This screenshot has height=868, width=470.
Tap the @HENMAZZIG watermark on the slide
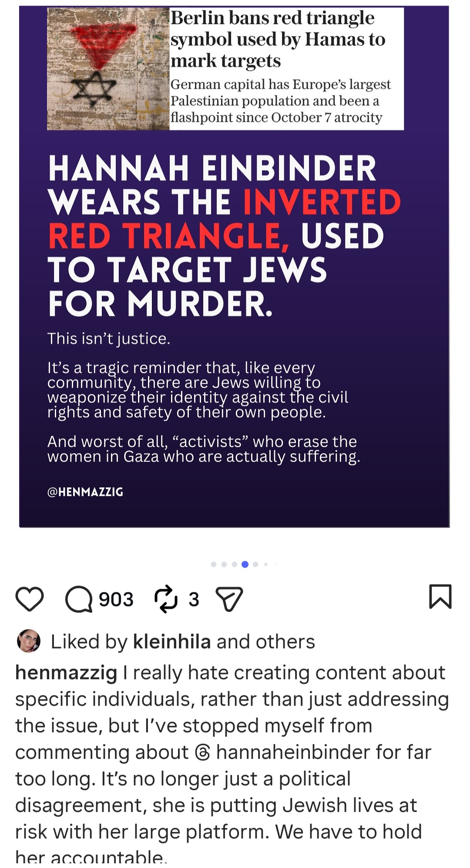(85, 492)
